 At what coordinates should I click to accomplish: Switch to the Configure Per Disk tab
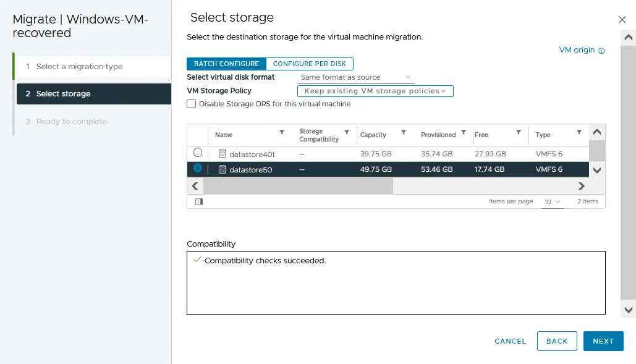click(310, 64)
